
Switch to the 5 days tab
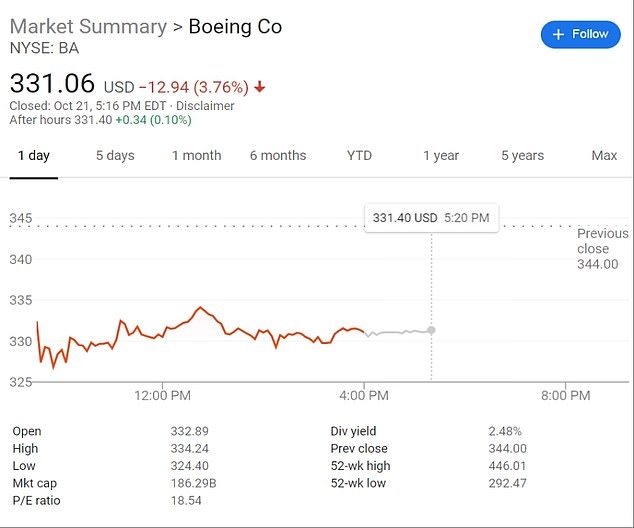115,156
